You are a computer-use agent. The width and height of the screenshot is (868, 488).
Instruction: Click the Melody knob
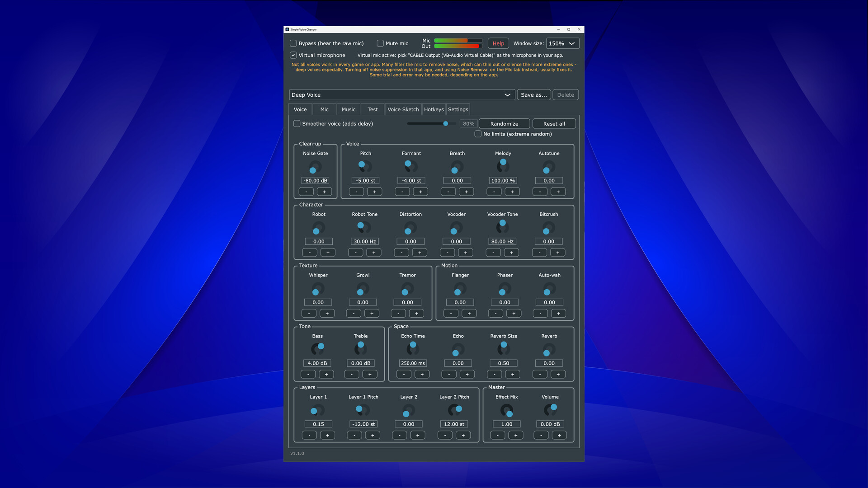coord(503,167)
